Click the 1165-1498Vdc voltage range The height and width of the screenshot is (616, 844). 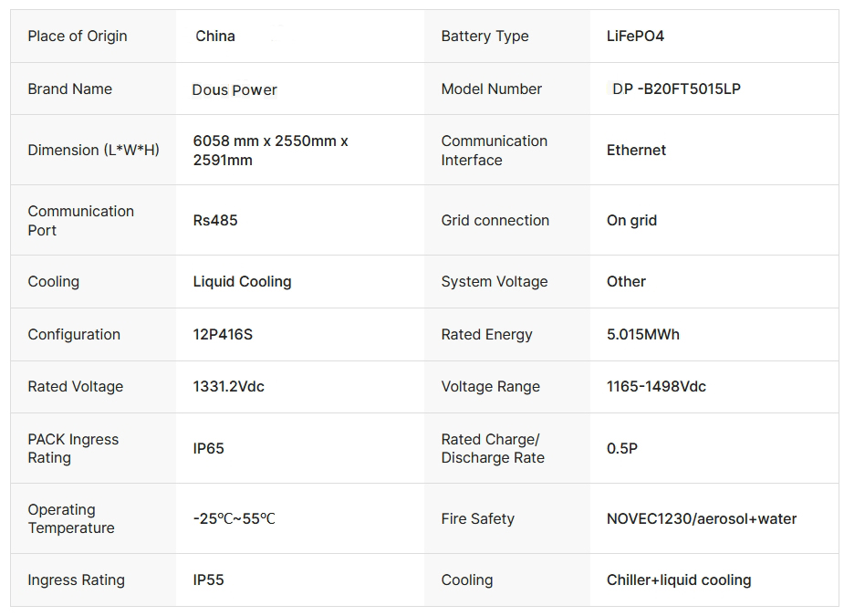point(656,386)
